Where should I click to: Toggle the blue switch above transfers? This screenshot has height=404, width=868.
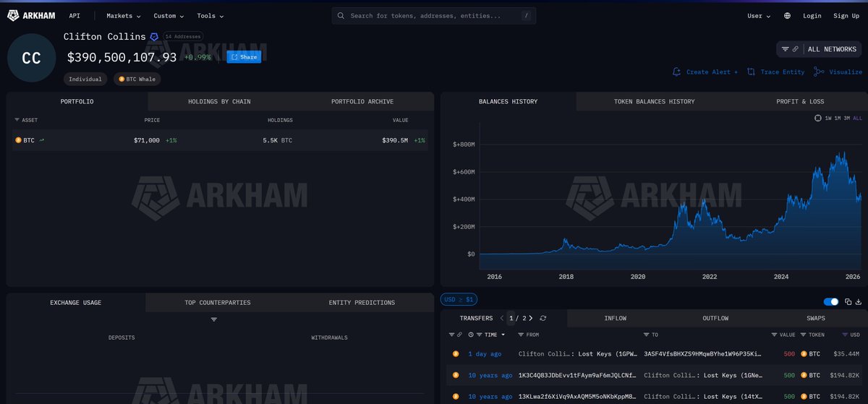coord(831,301)
